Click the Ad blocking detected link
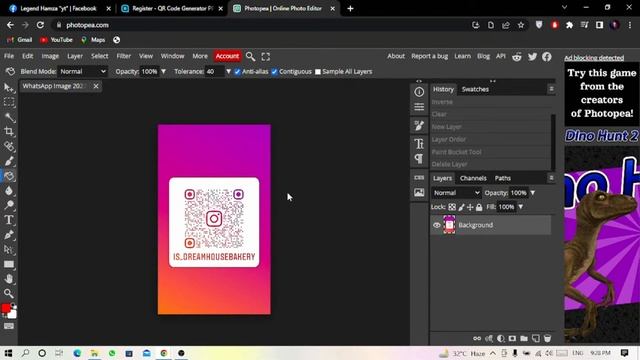Image resolution: width=640 pixels, height=360 pixels. tap(594, 58)
